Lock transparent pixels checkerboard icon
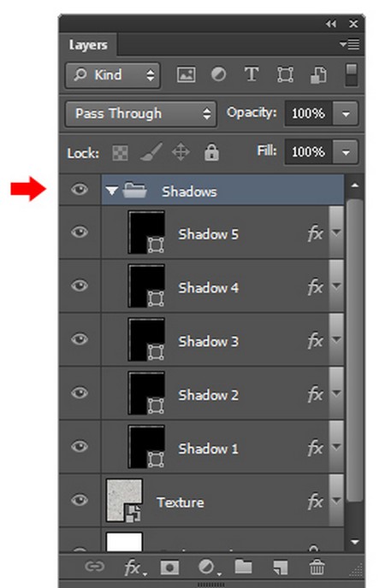 pyautogui.click(x=120, y=153)
